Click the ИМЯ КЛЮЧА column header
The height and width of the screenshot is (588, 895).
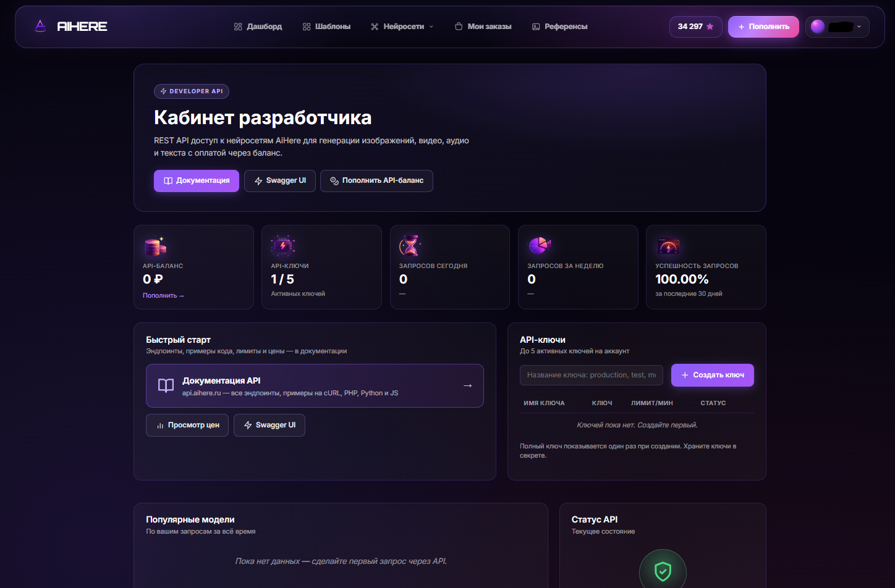tap(544, 403)
